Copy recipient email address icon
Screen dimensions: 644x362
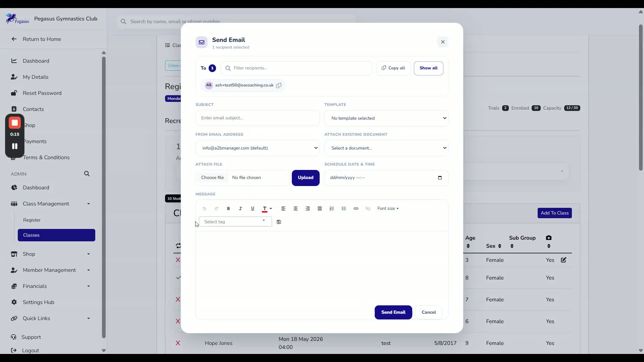(x=279, y=85)
